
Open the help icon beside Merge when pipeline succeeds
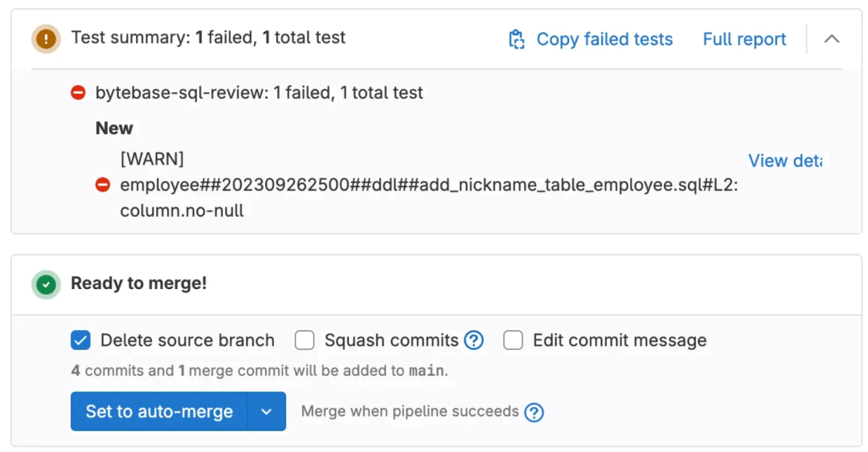(x=534, y=412)
